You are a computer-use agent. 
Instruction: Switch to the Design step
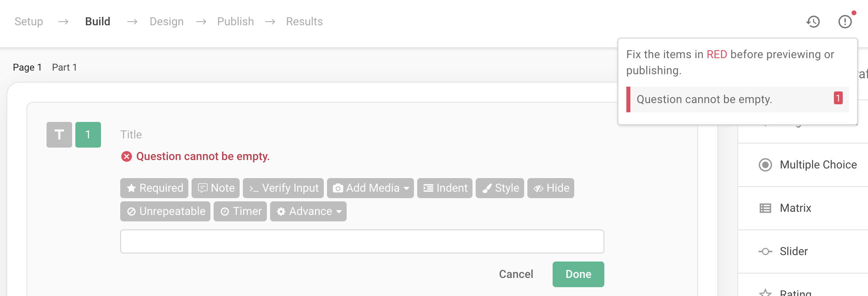tap(167, 21)
